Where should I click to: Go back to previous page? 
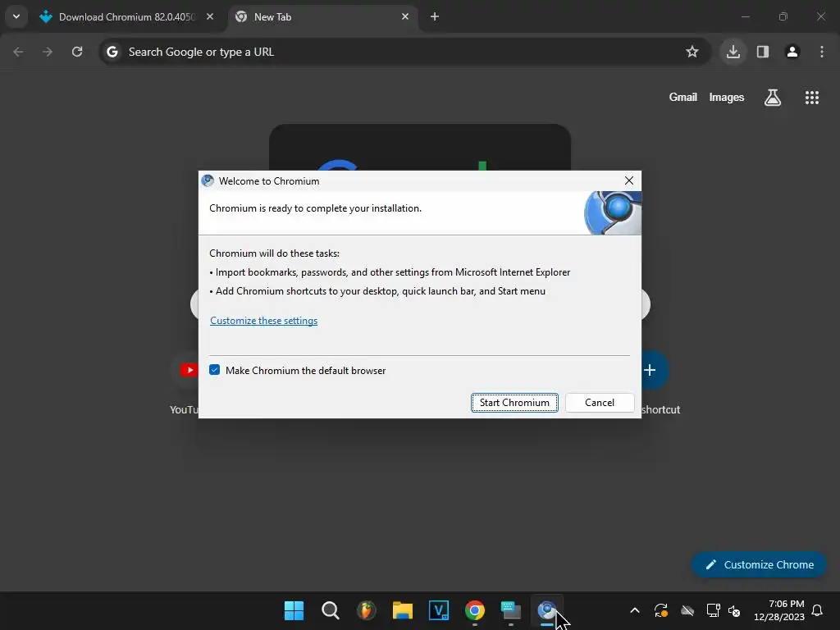coord(18,52)
